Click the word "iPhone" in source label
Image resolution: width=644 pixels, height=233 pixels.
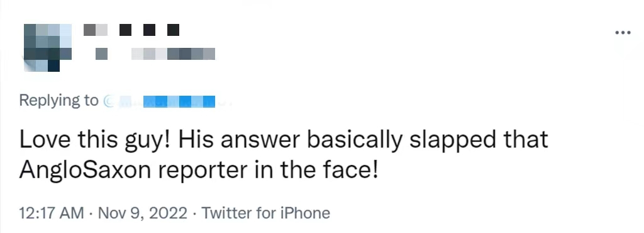click(x=305, y=213)
